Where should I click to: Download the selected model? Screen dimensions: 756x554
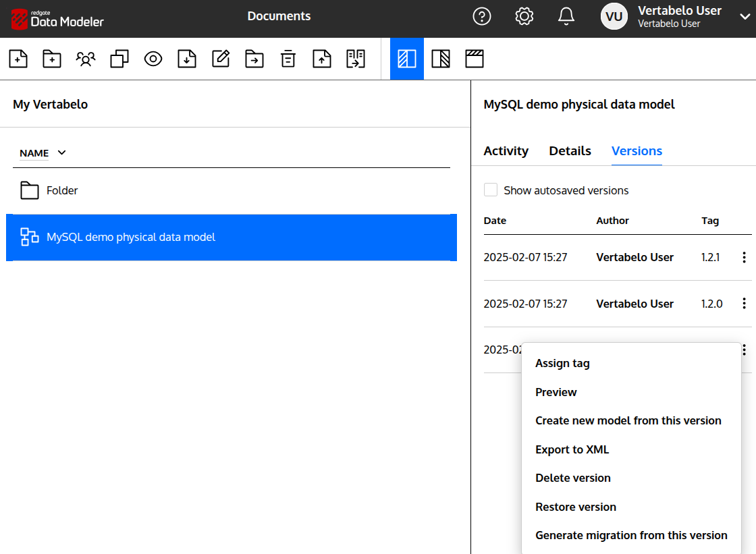187,59
